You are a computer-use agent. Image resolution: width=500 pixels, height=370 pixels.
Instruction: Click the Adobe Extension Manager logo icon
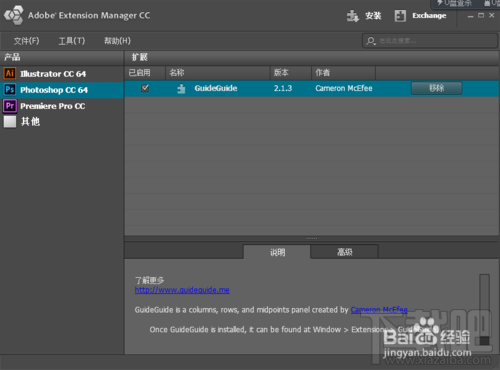coord(14,15)
